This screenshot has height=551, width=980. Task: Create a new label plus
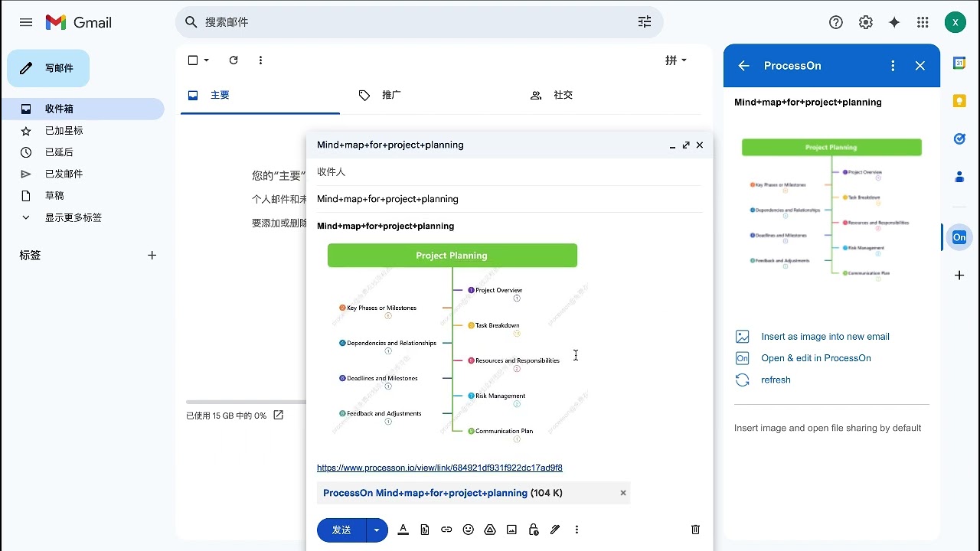(152, 256)
